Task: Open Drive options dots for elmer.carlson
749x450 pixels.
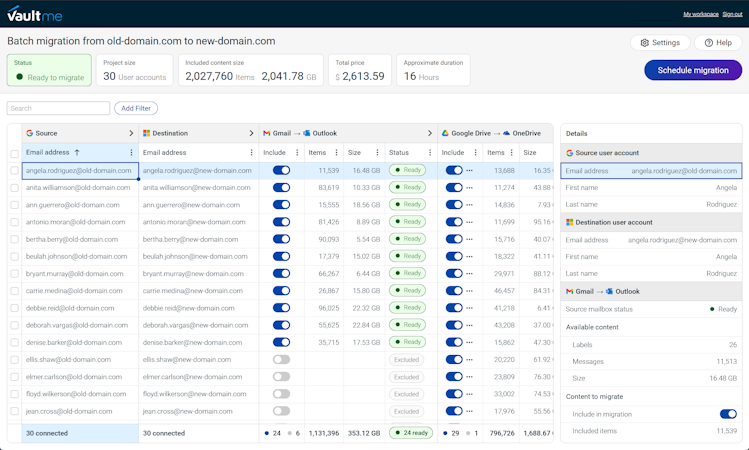Action: 470,377
